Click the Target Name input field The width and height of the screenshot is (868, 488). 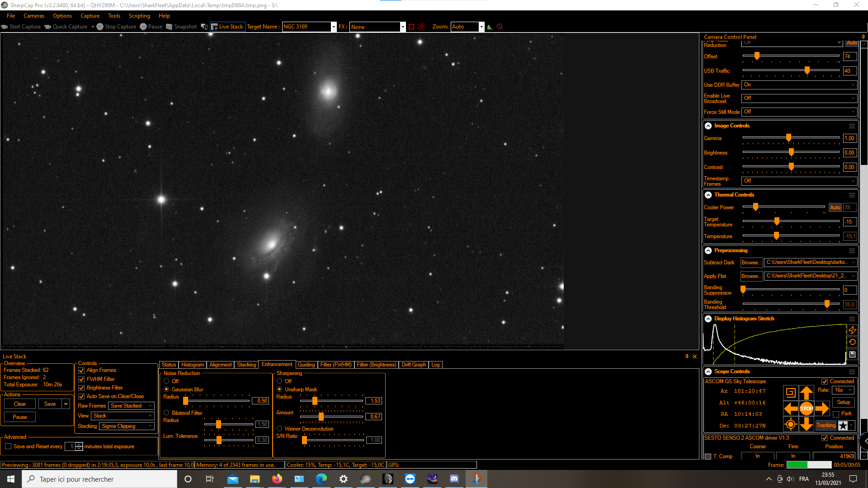coord(307,27)
